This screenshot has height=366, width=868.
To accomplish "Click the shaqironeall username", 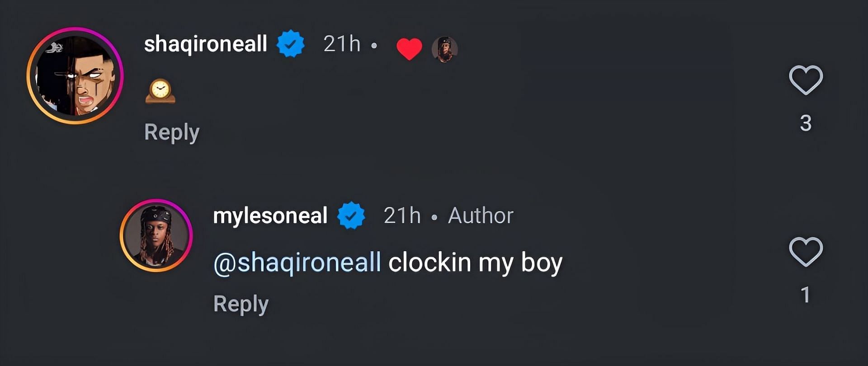I will 205,44.
